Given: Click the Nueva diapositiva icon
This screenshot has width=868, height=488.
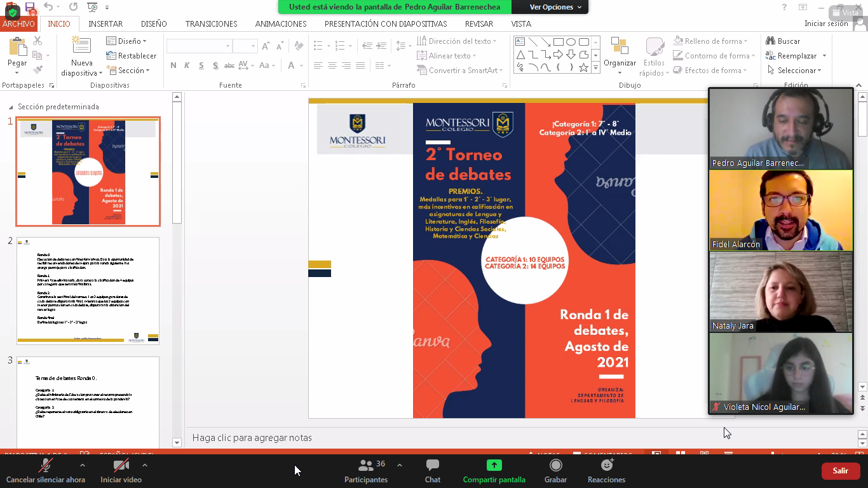Looking at the screenshot, I should click(x=81, y=46).
